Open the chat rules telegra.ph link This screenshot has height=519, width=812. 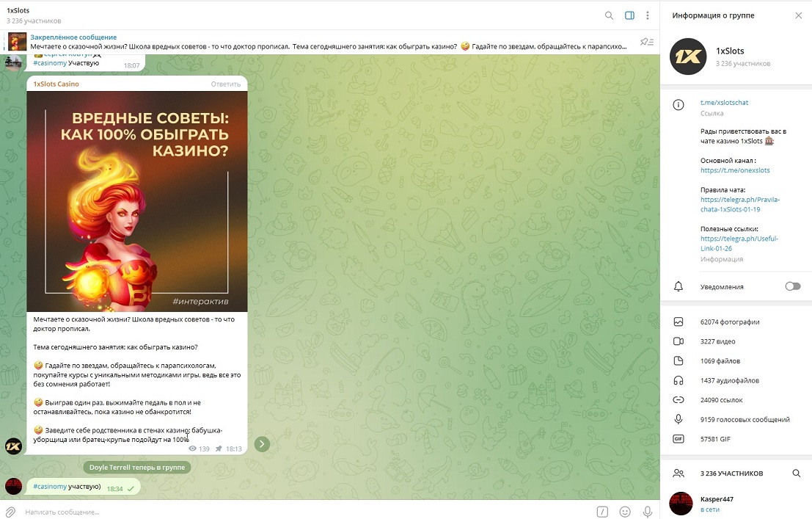point(739,204)
